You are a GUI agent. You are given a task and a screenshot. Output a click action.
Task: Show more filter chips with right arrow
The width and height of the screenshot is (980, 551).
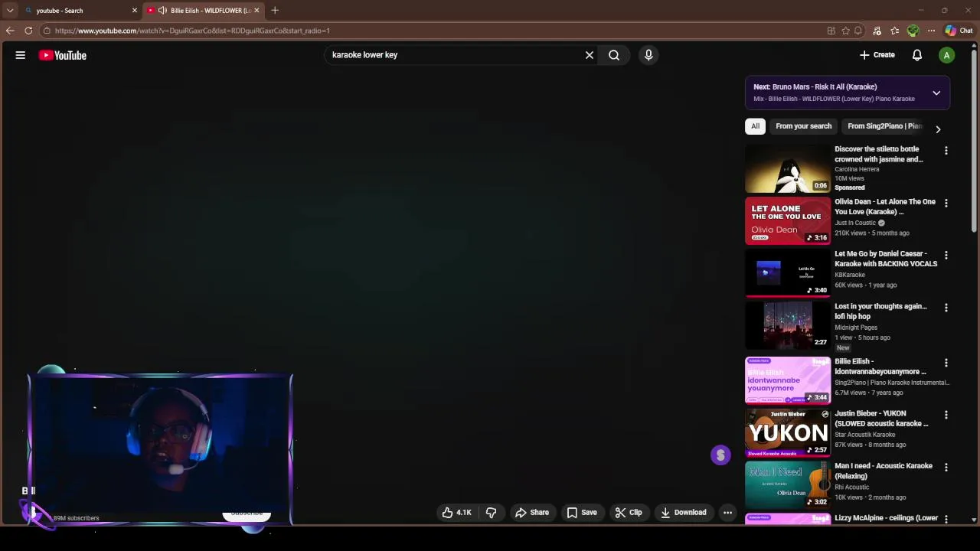[x=938, y=129]
